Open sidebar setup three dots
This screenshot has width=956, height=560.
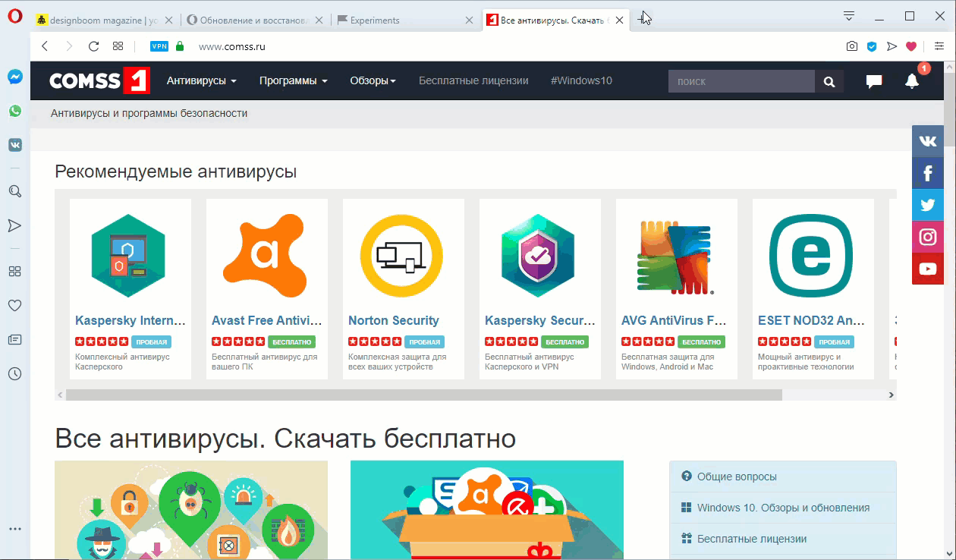15,529
